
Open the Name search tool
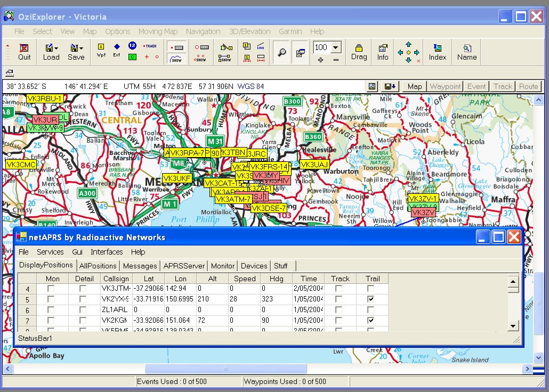[467, 52]
